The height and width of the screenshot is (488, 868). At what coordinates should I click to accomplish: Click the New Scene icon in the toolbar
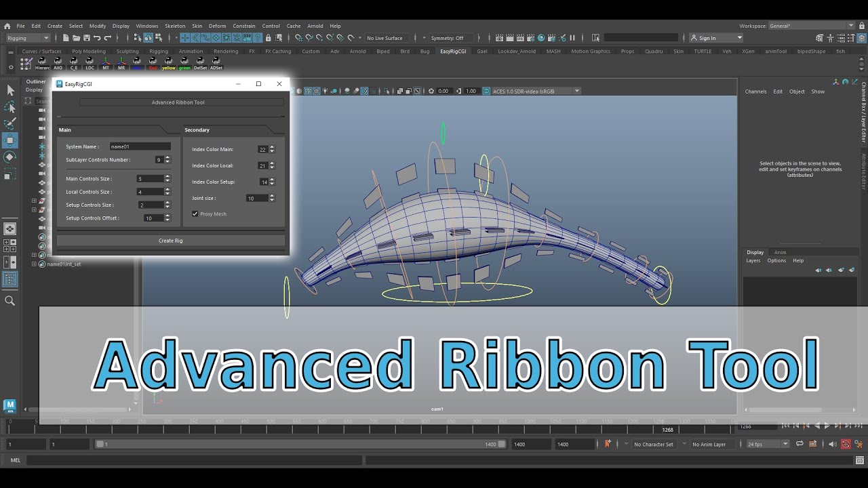66,38
